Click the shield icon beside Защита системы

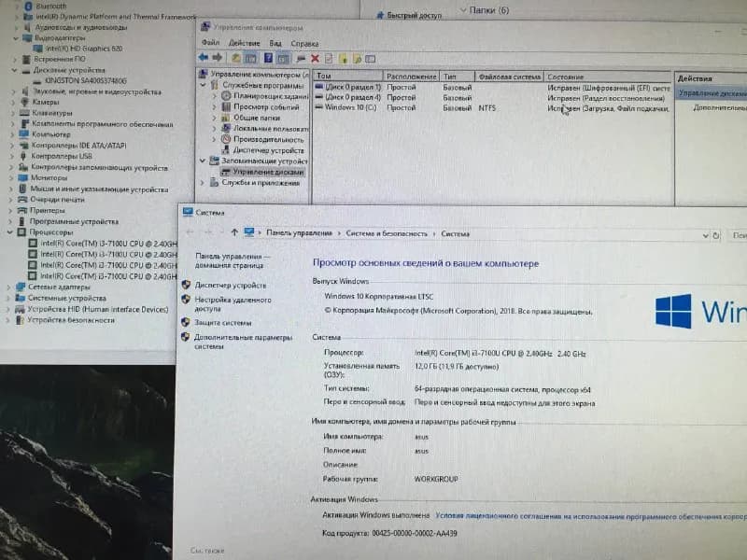[186, 322]
